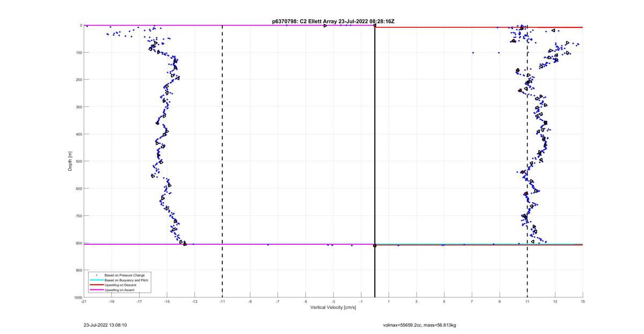Select legend entry 'Based on Buoyancy and Pitch'

pos(127,280)
